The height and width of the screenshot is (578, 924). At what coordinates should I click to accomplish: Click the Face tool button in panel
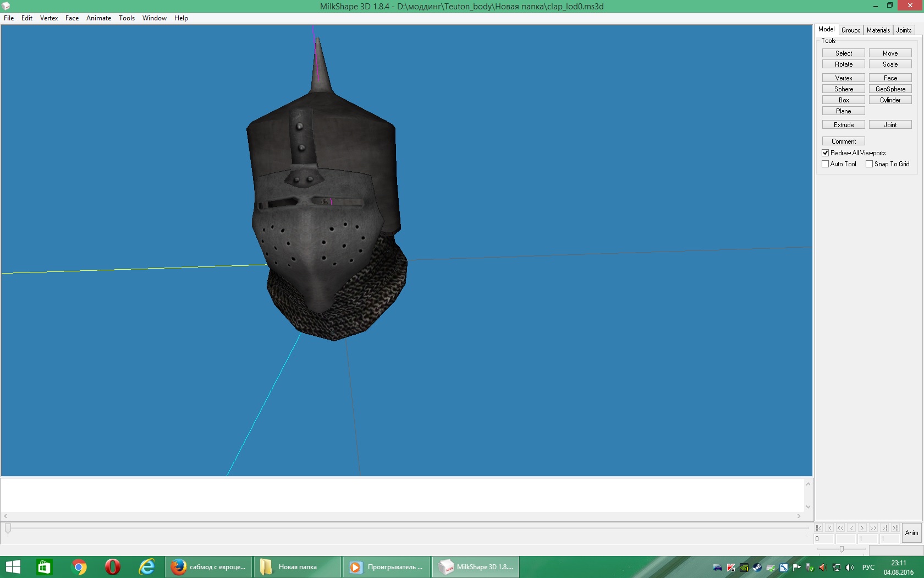tap(890, 78)
